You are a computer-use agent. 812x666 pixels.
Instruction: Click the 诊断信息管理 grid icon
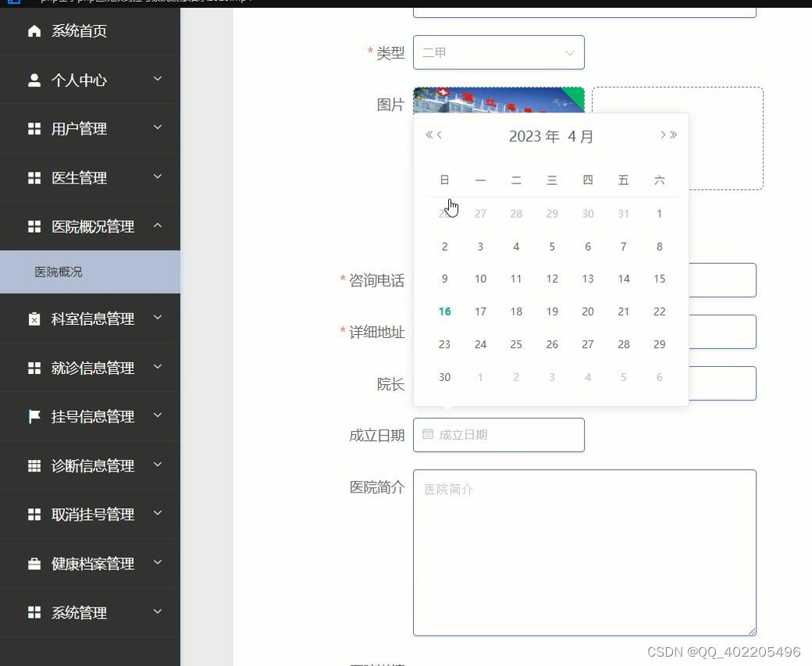tap(34, 465)
